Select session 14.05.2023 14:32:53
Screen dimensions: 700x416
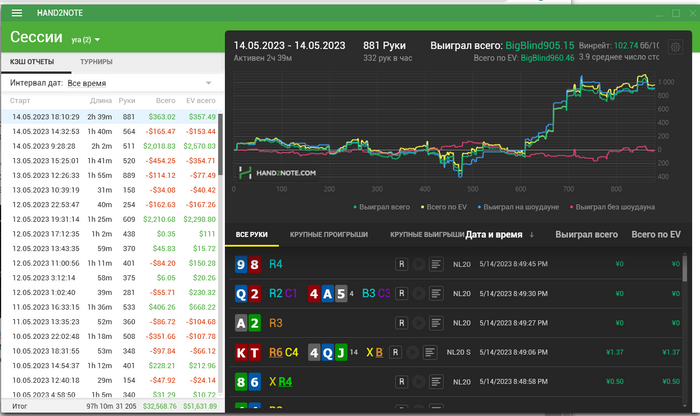tap(110, 132)
